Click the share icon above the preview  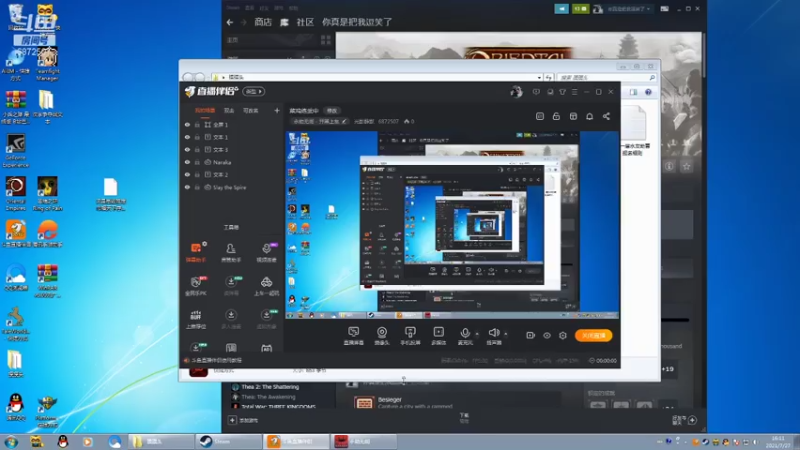pos(606,116)
